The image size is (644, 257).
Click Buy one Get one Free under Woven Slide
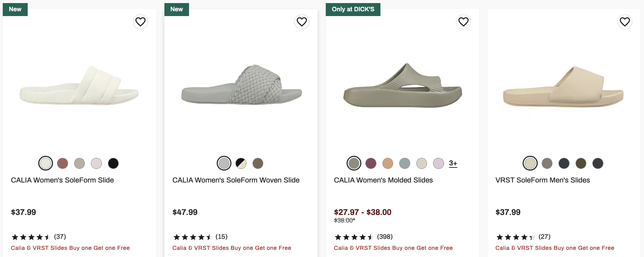click(232, 248)
